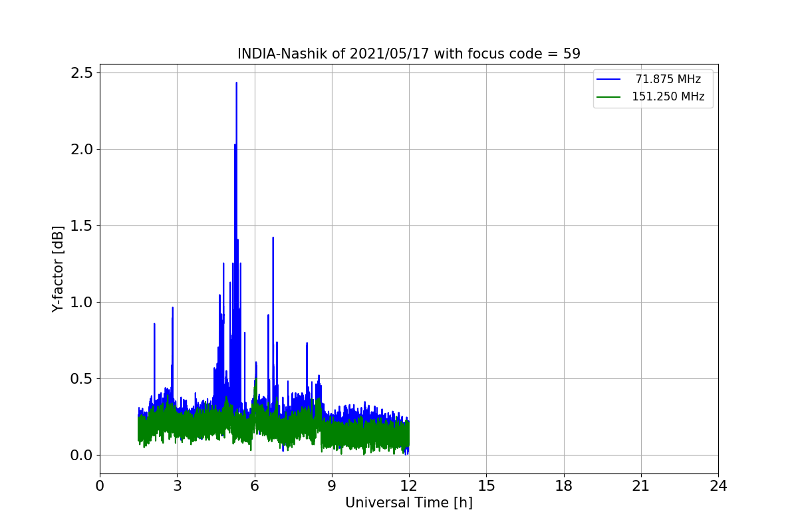Click the 0.0 tick on the y-axis

pos(82,455)
